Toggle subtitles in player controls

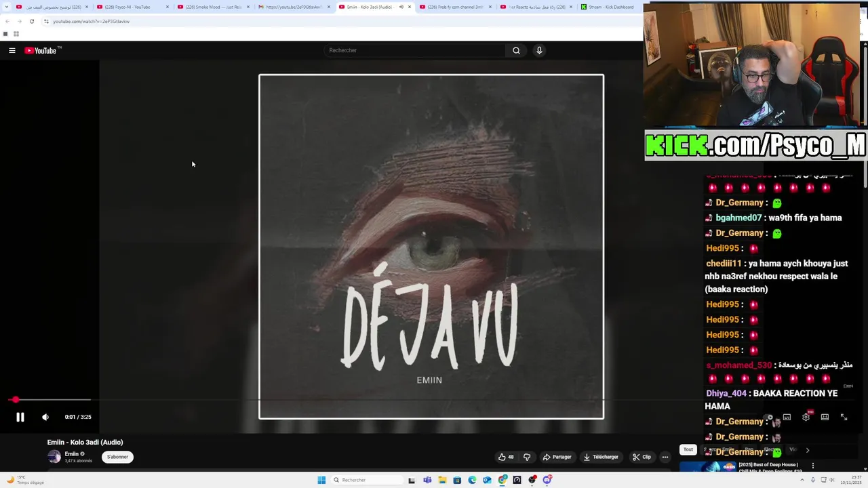tap(787, 418)
